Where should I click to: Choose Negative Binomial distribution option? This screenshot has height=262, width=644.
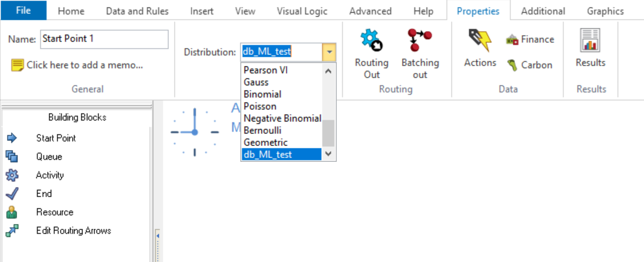(x=282, y=118)
